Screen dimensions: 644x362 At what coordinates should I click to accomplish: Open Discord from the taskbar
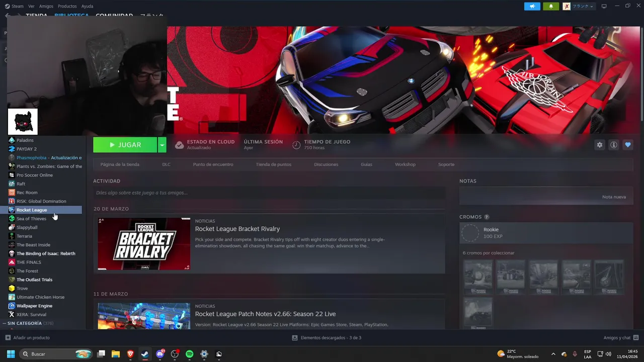pyautogui.click(x=160, y=354)
